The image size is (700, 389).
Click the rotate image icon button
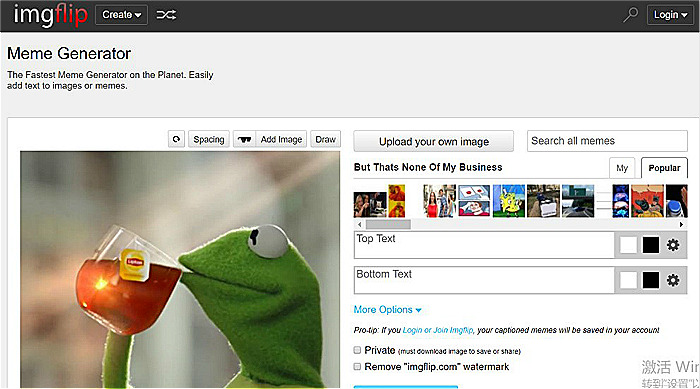[x=176, y=139]
